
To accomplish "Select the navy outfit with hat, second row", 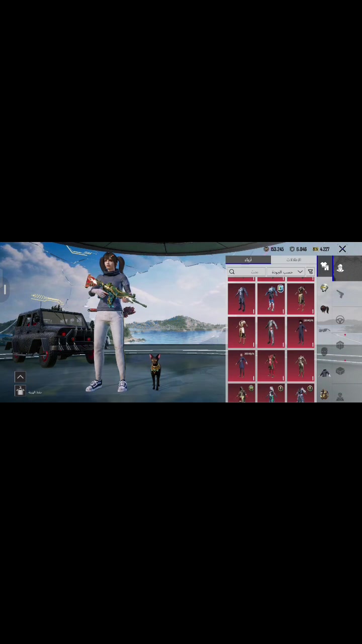I will pyautogui.click(x=301, y=333).
